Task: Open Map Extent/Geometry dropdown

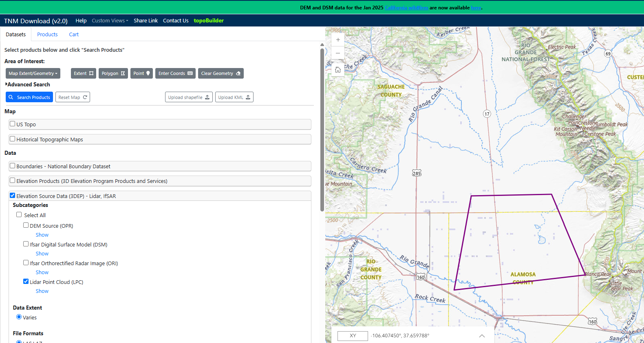Action: (x=33, y=73)
